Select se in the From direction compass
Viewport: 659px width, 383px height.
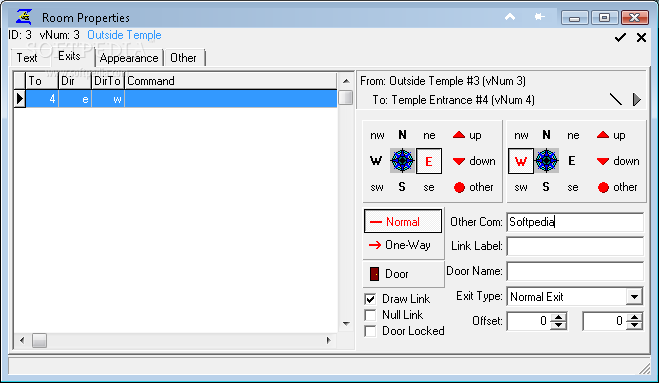pyautogui.click(x=429, y=187)
